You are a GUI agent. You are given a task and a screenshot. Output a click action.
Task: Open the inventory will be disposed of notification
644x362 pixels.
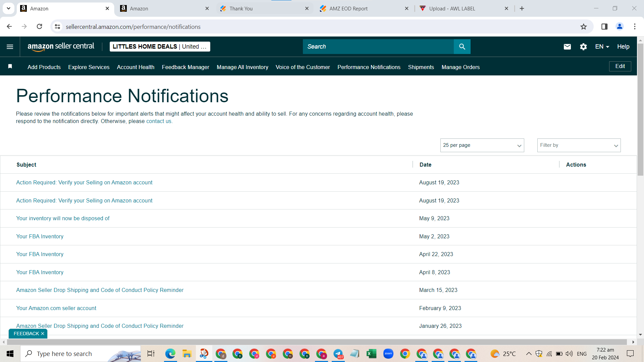(x=63, y=219)
